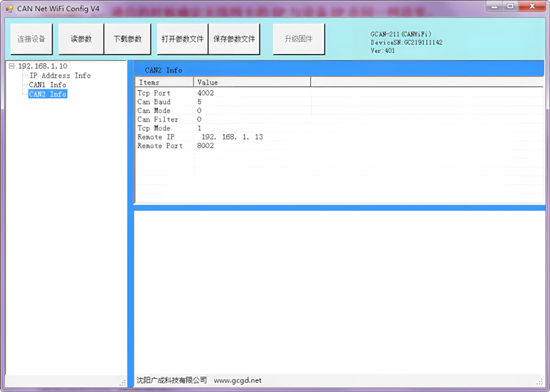
Task: Select the Remote Port value 8002
Action: 205,146
